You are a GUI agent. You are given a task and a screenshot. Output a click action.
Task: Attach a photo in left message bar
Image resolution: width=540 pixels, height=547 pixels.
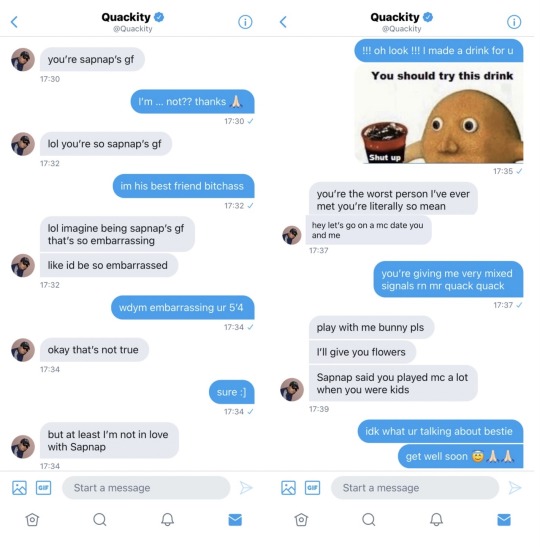coord(19,488)
